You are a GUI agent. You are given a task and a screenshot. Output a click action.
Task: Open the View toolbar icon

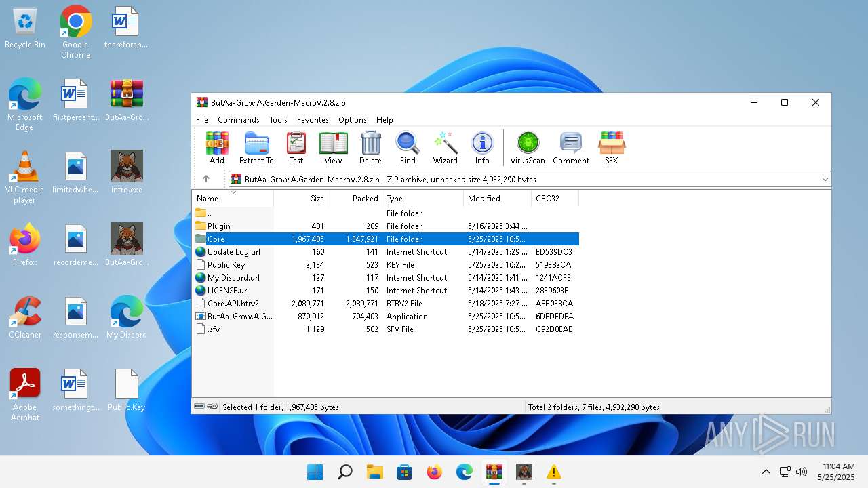333,148
